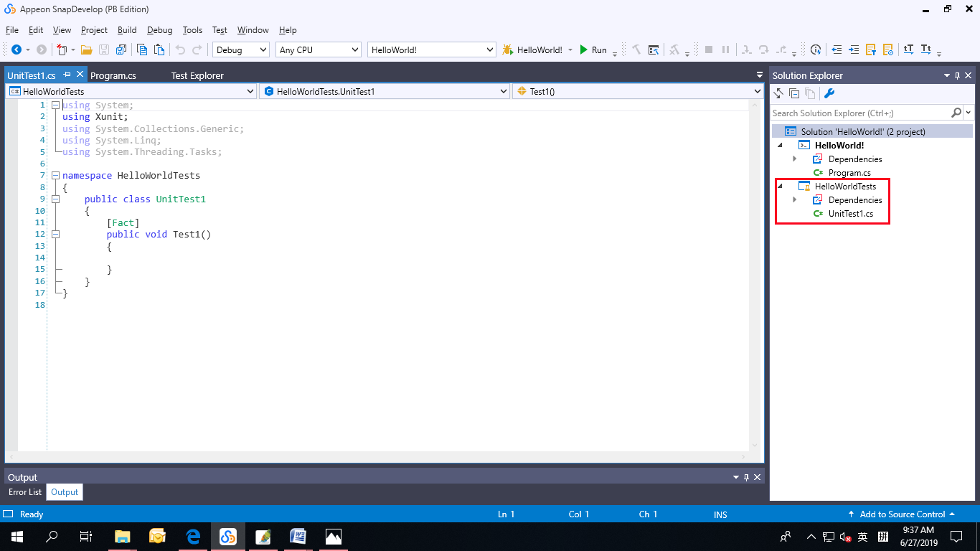Click the Make Lowercase Tt icon
980x551 pixels.
[926, 50]
